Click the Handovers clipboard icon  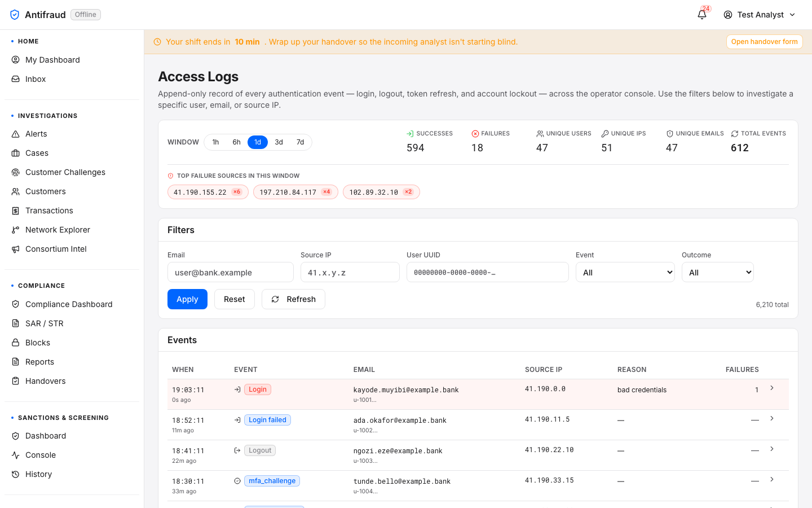pyautogui.click(x=16, y=381)
